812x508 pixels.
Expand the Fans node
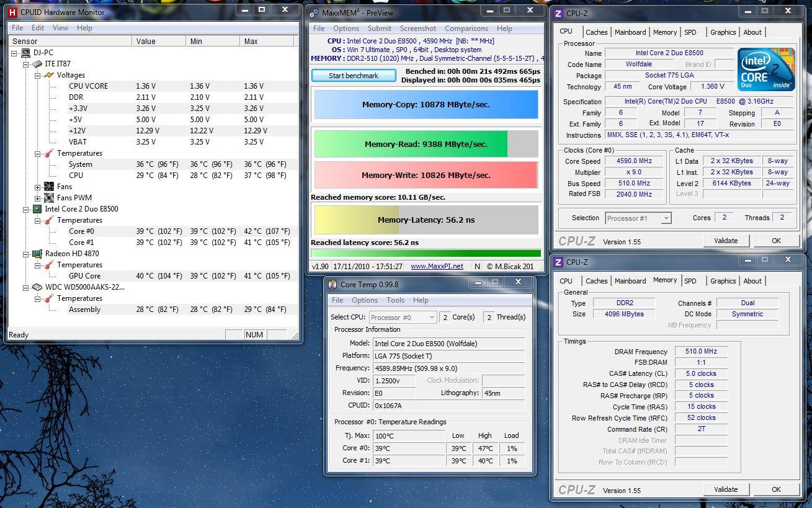(x=37, y=187)
